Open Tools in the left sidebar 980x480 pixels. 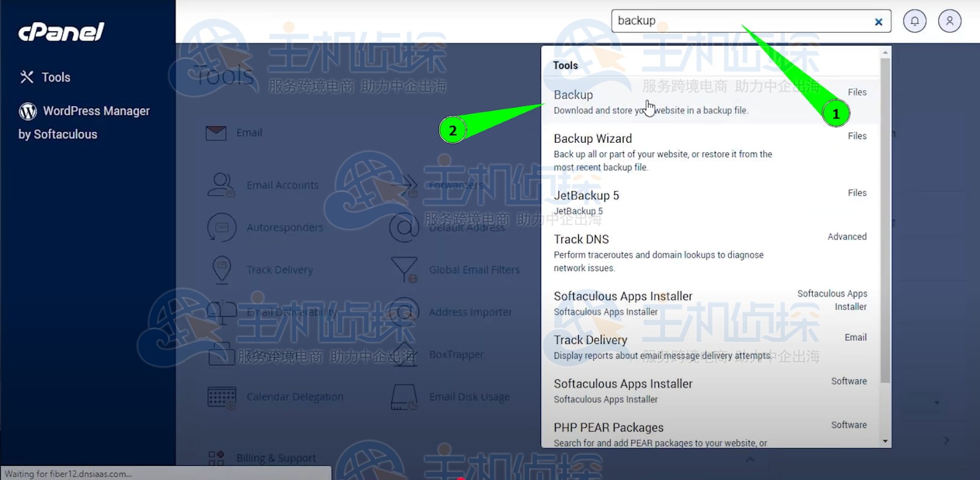pos(56,77)
